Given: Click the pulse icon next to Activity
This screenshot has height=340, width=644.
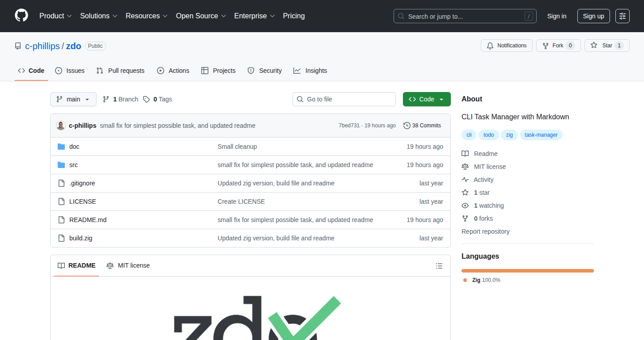Looking at the screenshot, I should pyautogui.click(x=465, y=180).
